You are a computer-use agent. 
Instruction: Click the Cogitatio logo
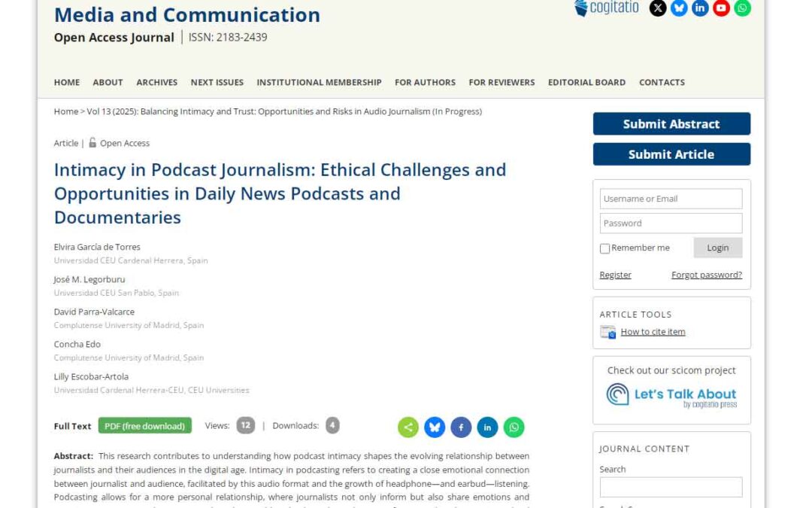607,8
